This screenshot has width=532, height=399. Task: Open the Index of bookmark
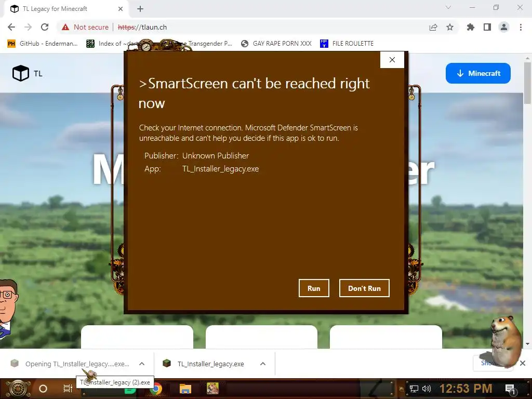tap(112, 44)
